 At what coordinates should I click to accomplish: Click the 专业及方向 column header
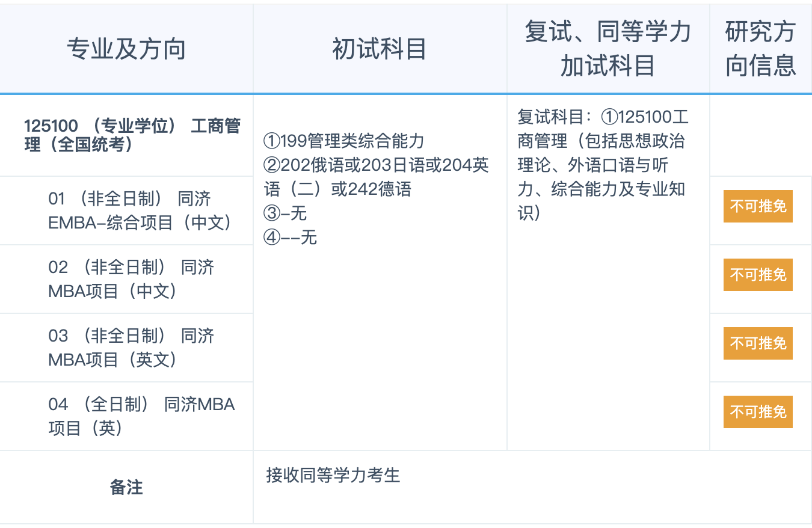[x=126, y=49]
